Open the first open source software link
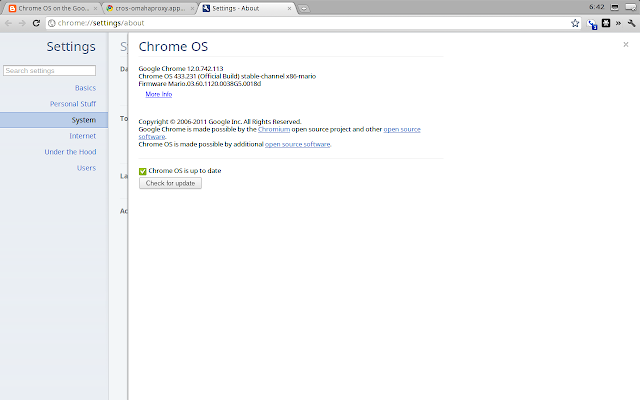 pos(402,129)
